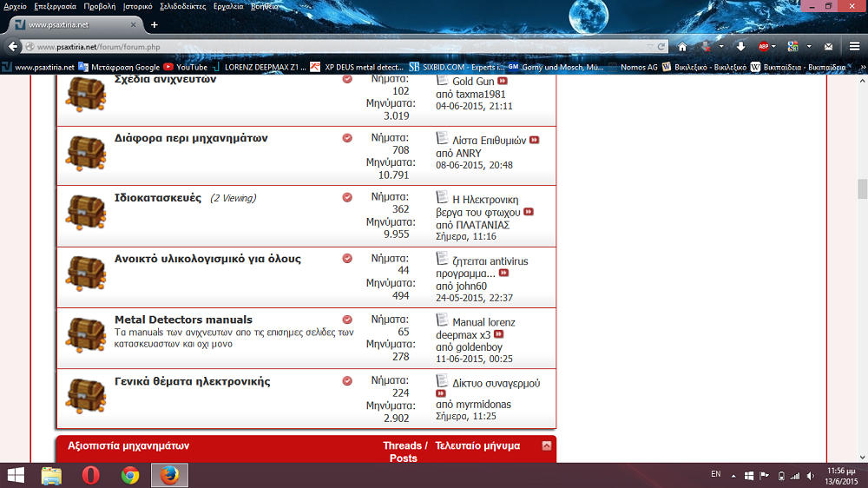Show hidden system tray icons arrow
This screenshot has height=488, width=868.
732,475
